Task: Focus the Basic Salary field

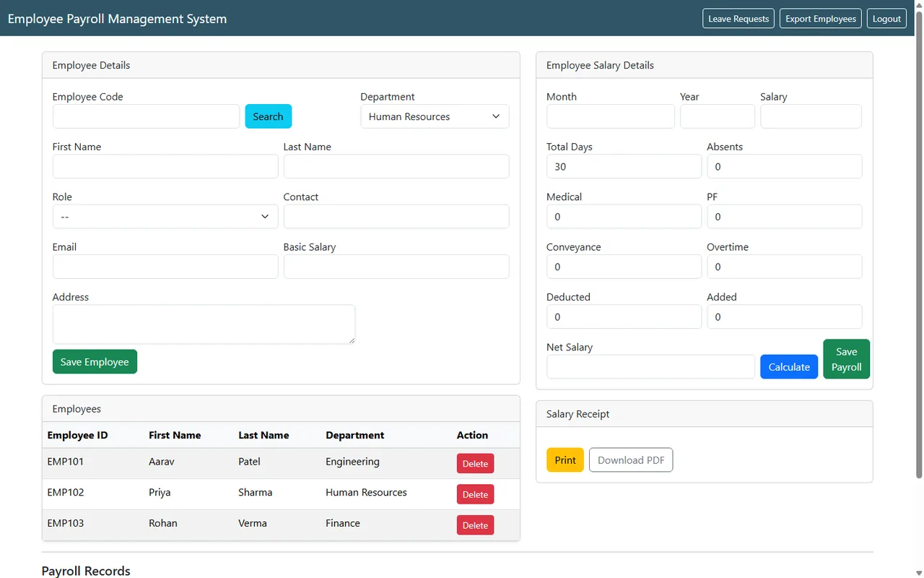Action: (x=396, y=267)
